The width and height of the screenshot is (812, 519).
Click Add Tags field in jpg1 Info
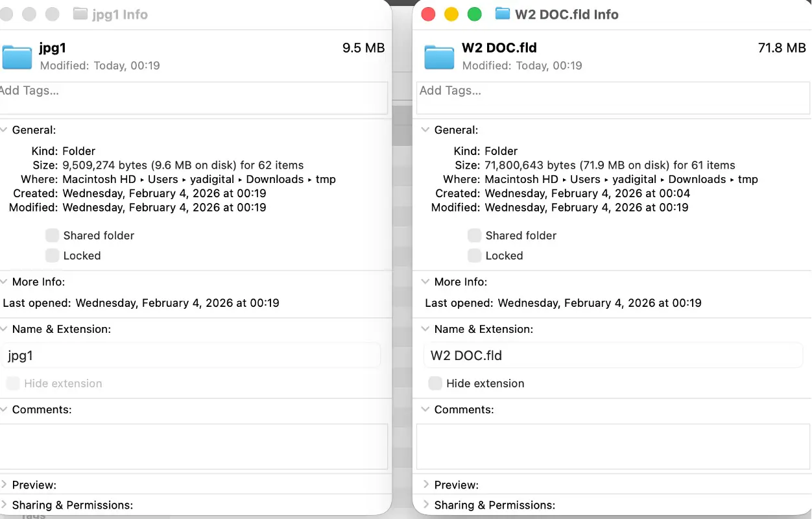pyautogui.click(x=193, y=98)
